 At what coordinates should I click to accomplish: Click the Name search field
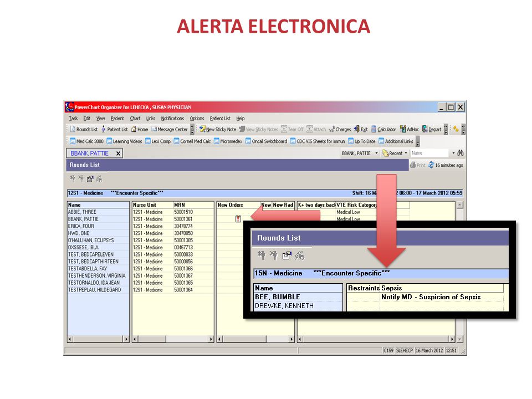pyautogui.click(x=430, y=153)
